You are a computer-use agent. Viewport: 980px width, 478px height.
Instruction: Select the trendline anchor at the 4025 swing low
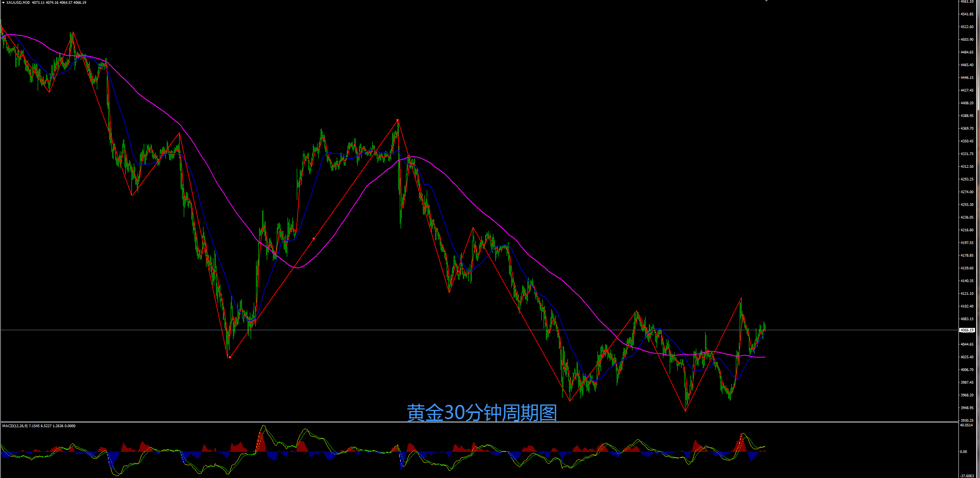click(x=230, y=357)
